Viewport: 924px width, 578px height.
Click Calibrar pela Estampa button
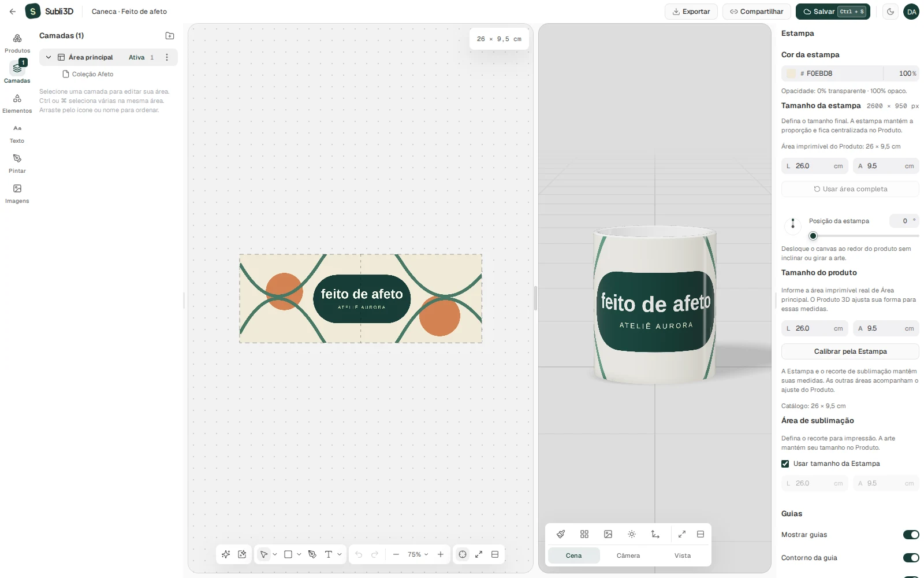(850, 351)
